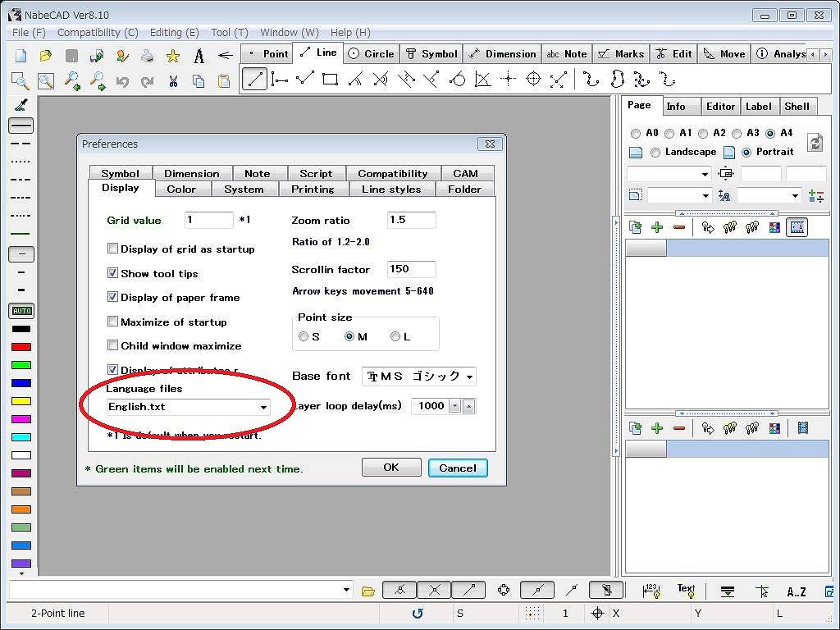Decrease Layer loop delay with down arrow

coord(454,406)
